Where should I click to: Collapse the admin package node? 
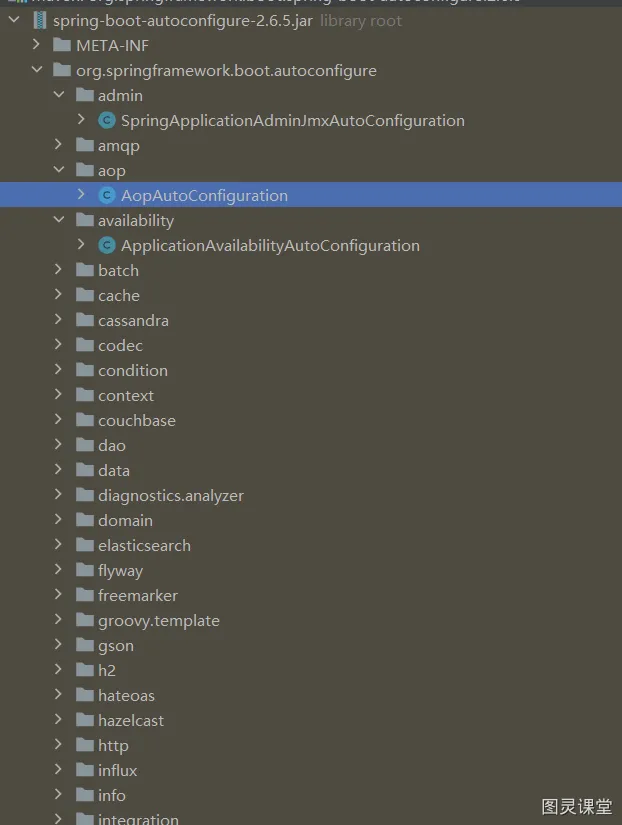point(59,95)
